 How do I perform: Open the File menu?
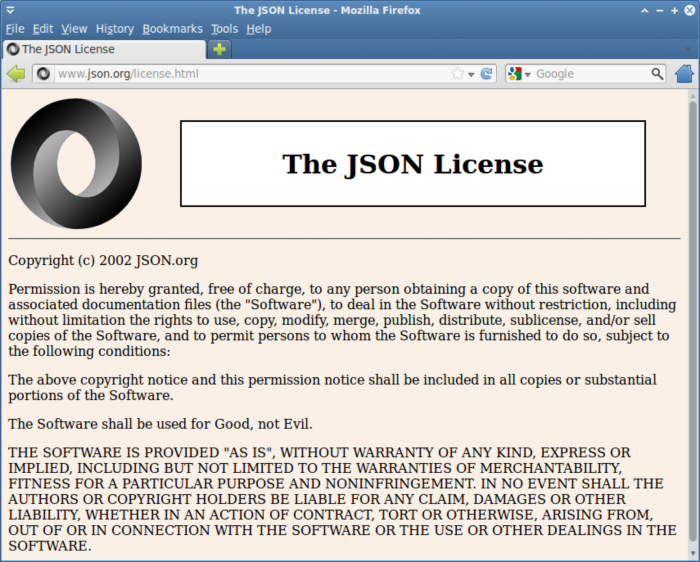[15, 29]
